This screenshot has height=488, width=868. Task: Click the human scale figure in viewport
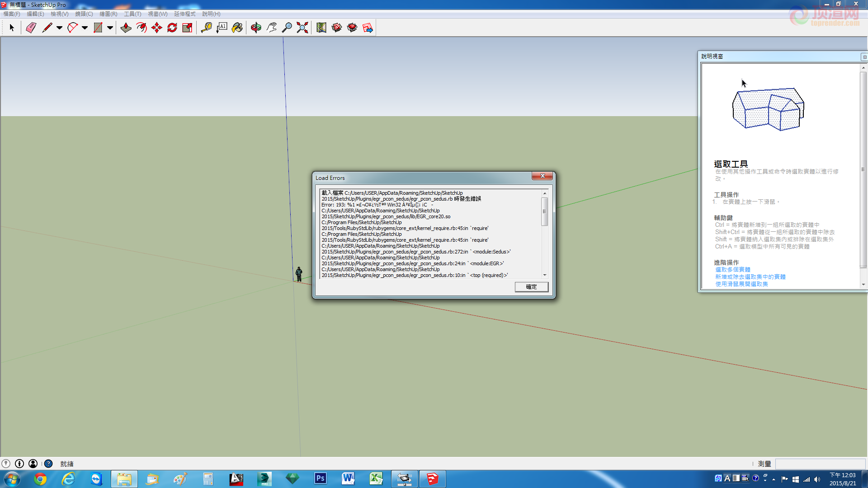(x=299, y=274)
